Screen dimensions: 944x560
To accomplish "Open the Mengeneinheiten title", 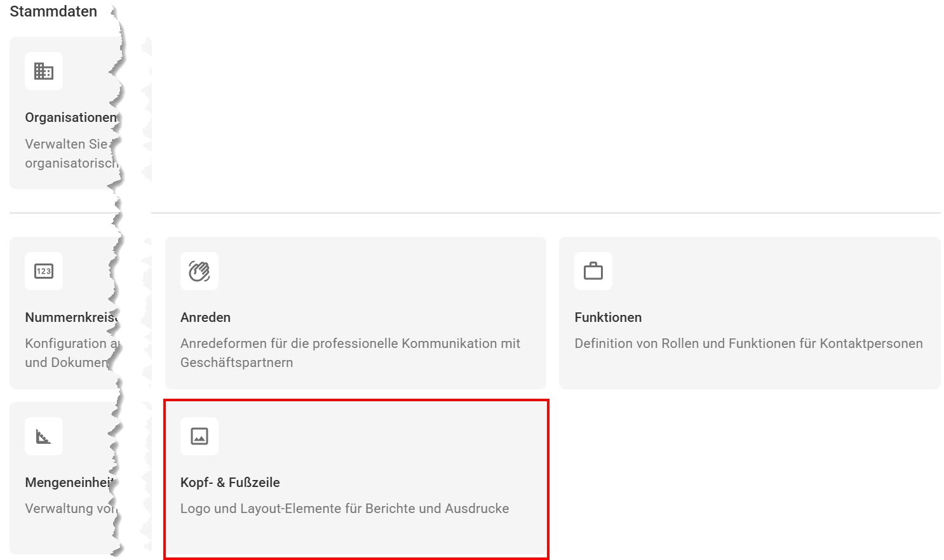I will point(69,483).
